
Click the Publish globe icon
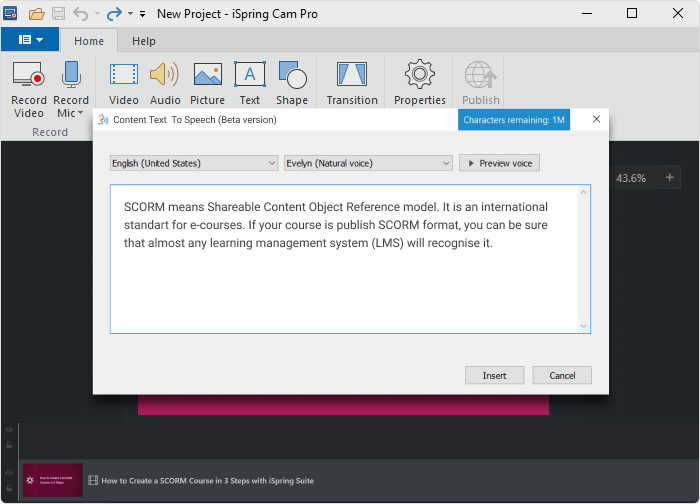481,75
